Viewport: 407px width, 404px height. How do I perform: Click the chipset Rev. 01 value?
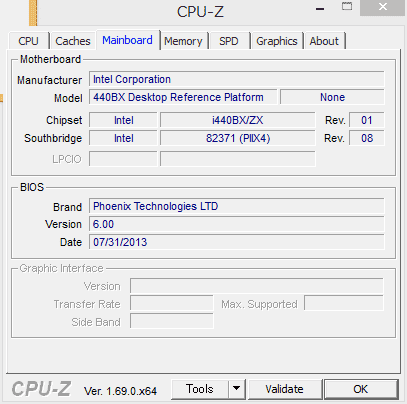point(367,120)
